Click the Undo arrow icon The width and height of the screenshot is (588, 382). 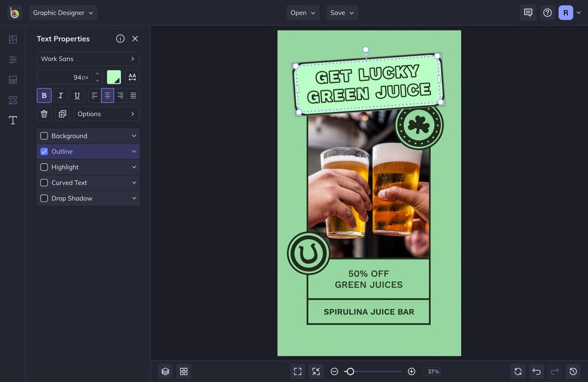tap(536, 371)
